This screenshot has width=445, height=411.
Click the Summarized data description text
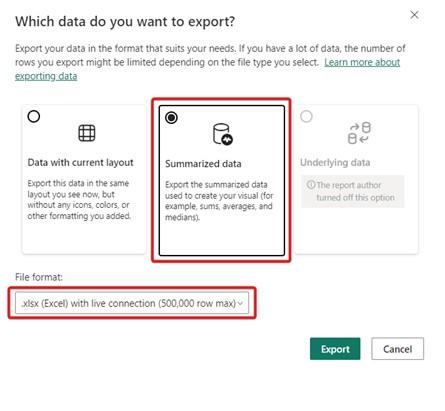point(219,201)
